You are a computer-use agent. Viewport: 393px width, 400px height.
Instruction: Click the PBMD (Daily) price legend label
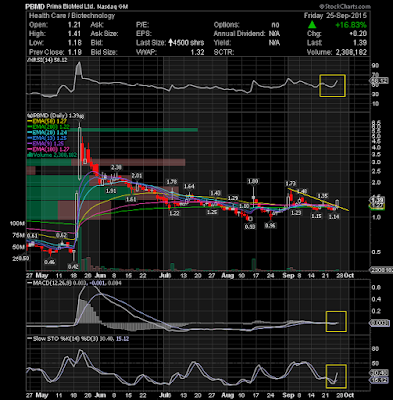click(x=55, y=116)
